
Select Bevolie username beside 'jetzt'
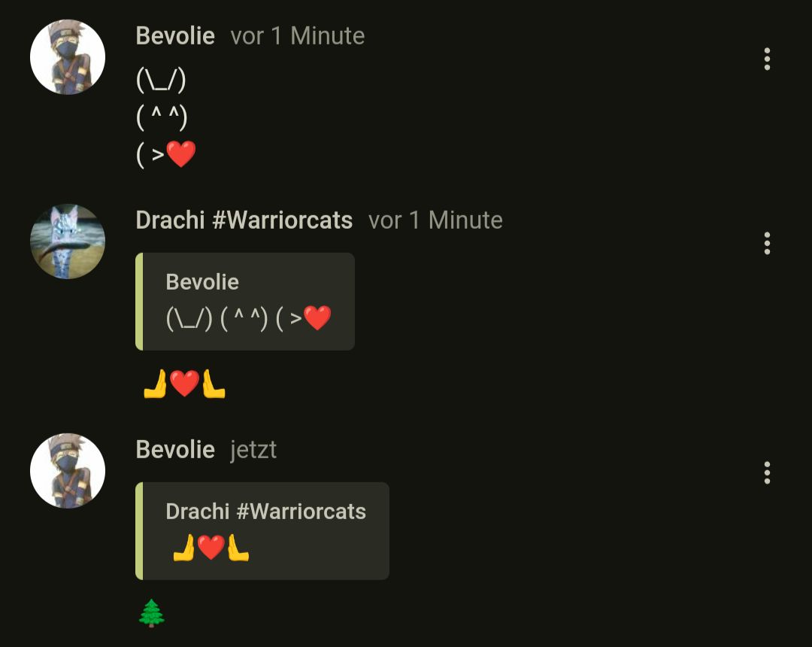[175, 449]
